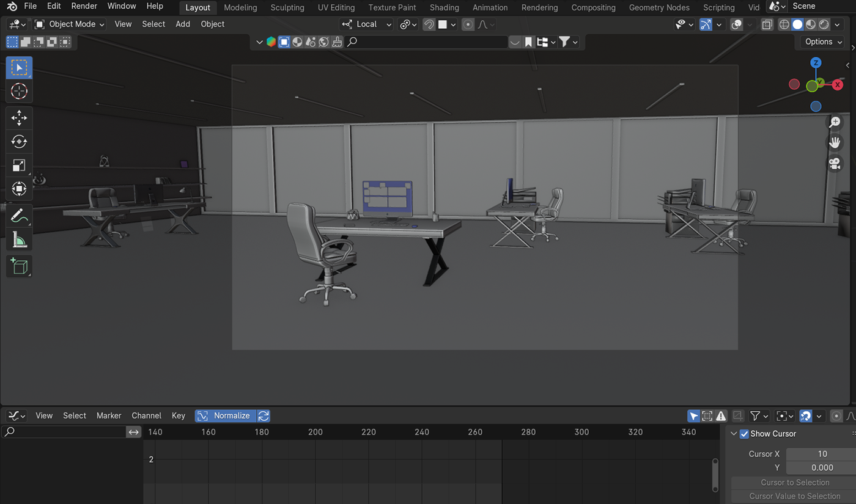
Task: Click the Cursor Value to Selection button
Action: 795,496
